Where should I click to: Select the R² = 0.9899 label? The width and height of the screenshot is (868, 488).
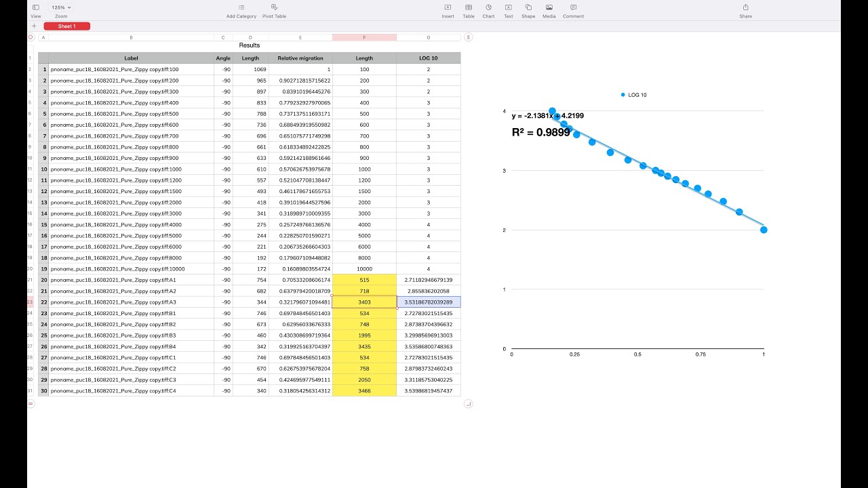point(541,133)
